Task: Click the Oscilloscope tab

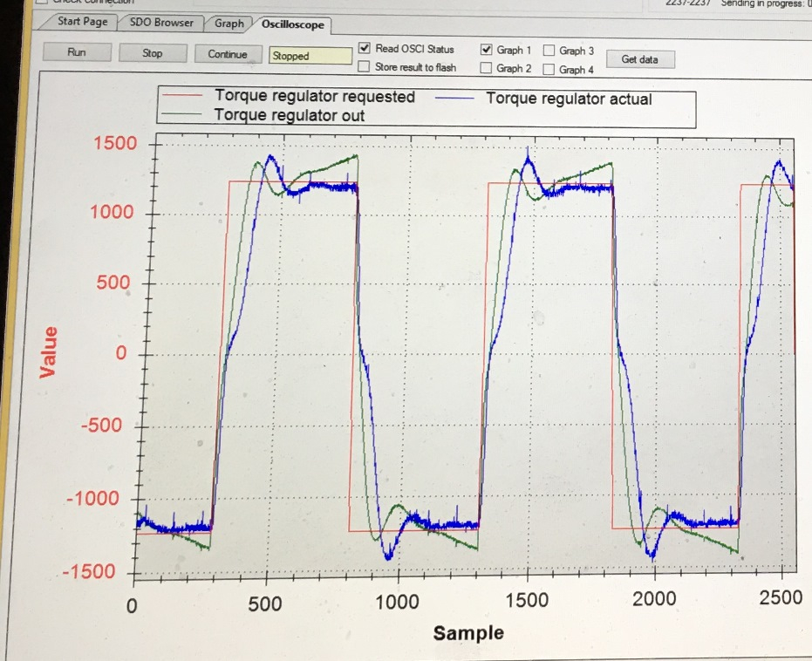Action: (292, 24)
